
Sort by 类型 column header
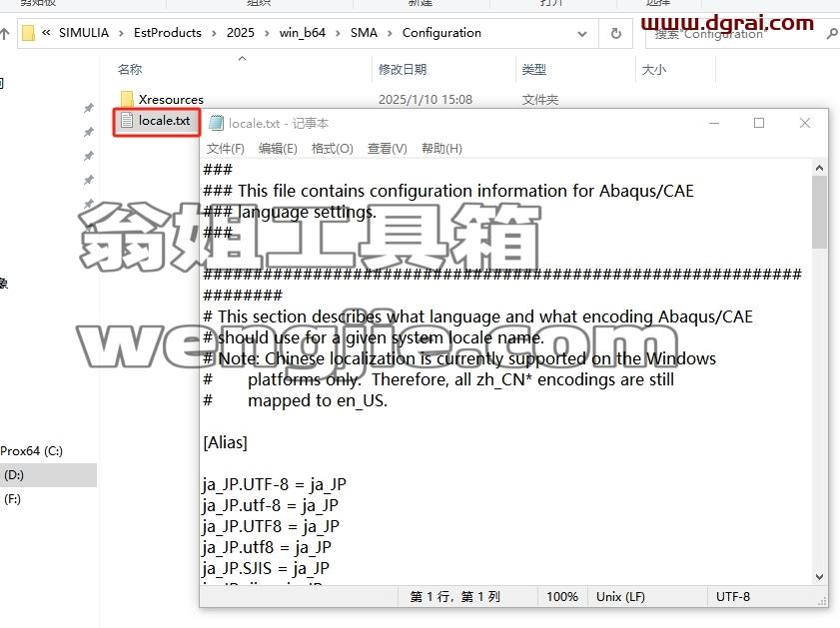coord(533,69)
